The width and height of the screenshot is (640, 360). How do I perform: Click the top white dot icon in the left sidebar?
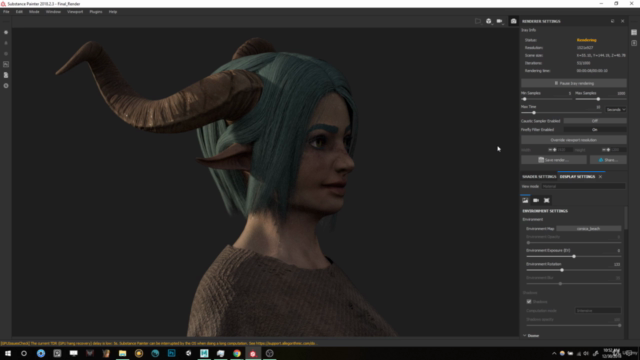pos(6,32)
